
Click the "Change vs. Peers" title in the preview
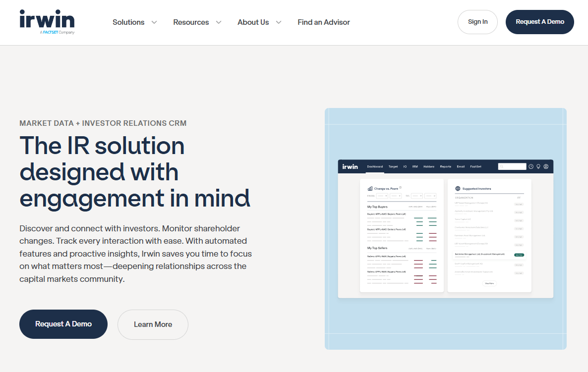pyautogui.click(x=386, y=189)
